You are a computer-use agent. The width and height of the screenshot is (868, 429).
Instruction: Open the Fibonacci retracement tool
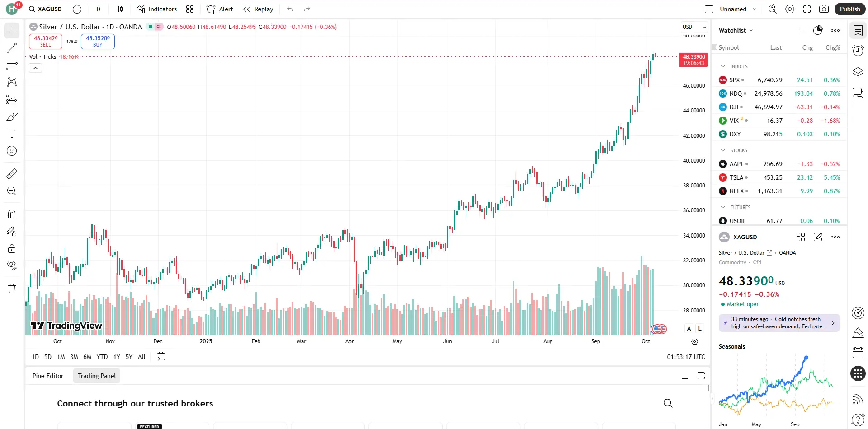[12, 65]
